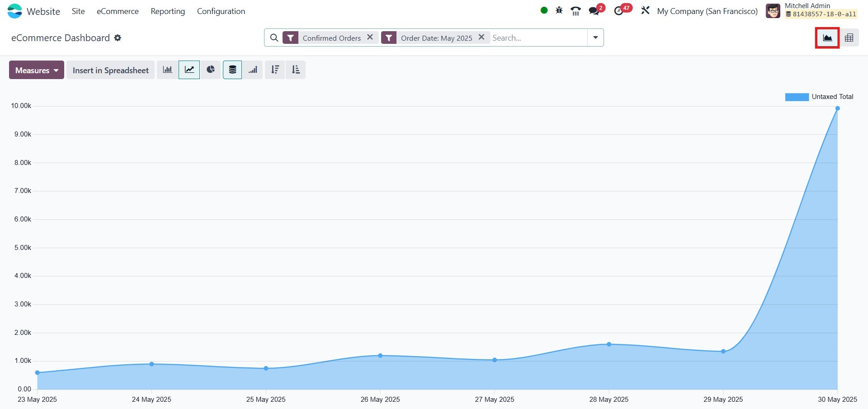Click the 30 May 2025 axis label
The height and width of the screenshot is (409, 868).
[x=838, y=400]
